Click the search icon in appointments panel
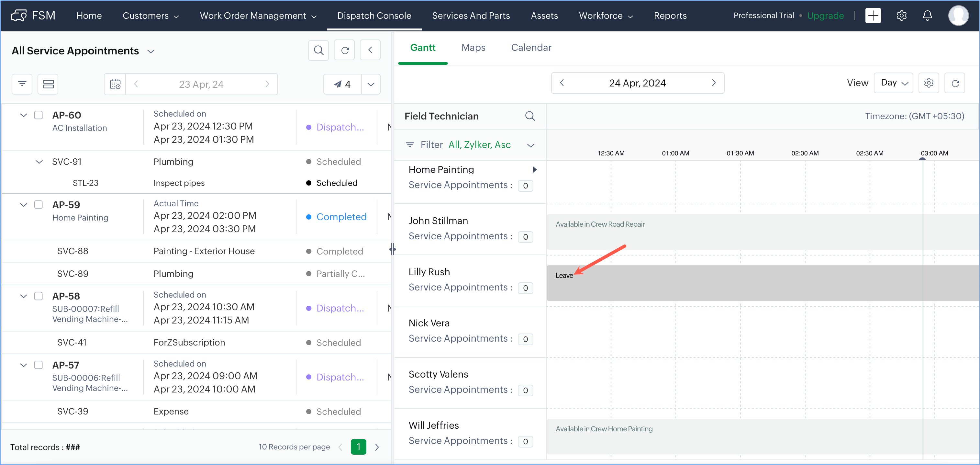The image size is (980, 465). click(x=318, y=50)
